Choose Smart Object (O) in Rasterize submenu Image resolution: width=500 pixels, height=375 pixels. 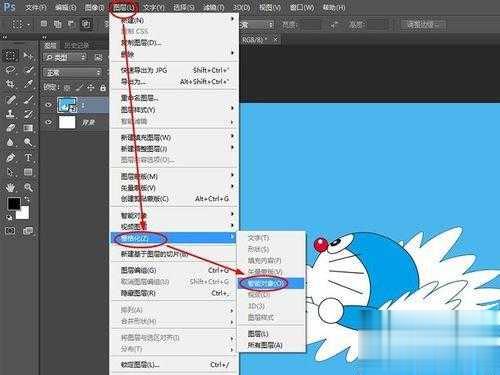pos(271,283)
